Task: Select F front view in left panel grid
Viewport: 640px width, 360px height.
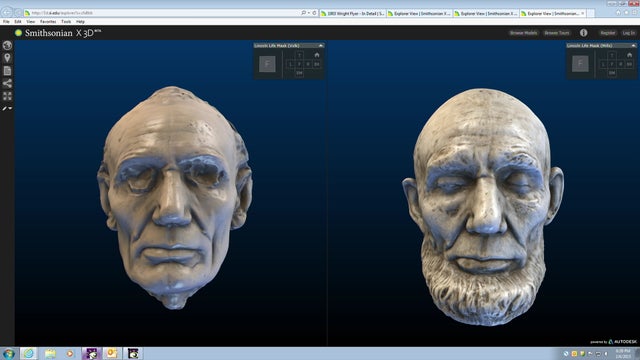Action: click(299, 64)
